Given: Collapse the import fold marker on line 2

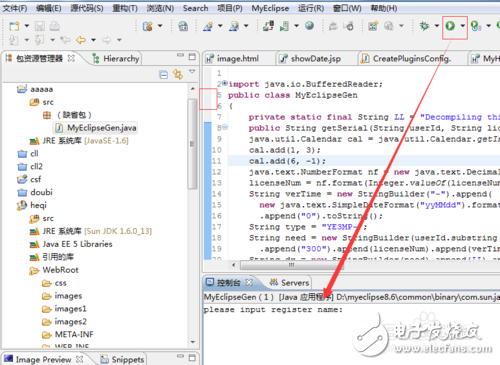Looking at the screenshot, I should (225, 83).
